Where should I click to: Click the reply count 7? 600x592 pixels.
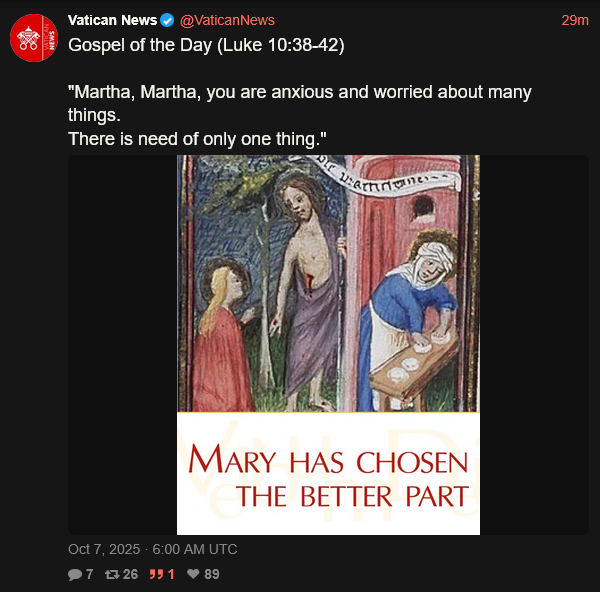(x=89, y=574)
